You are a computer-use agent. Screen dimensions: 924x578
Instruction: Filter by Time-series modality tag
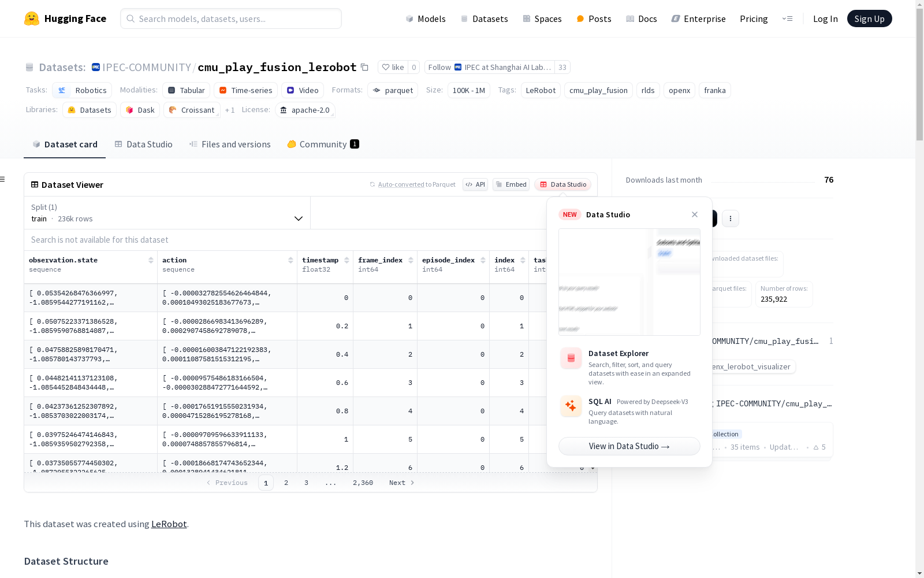click(245, 90)
